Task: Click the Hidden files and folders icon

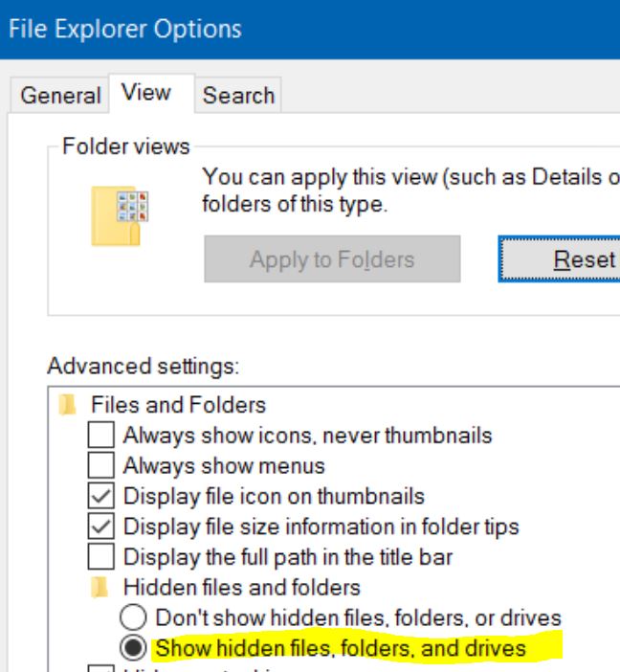Action: pos(100,587)
